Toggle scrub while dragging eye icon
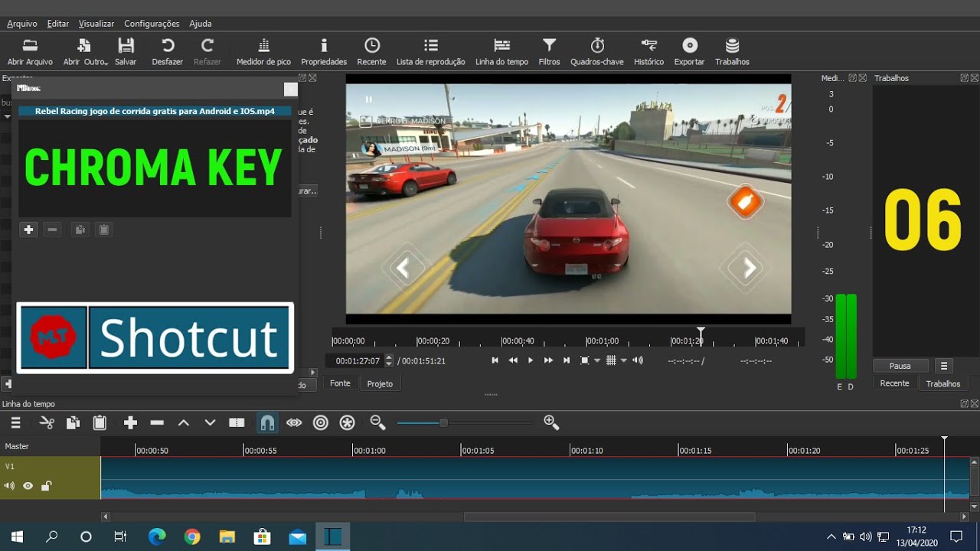 pos(294,422)
